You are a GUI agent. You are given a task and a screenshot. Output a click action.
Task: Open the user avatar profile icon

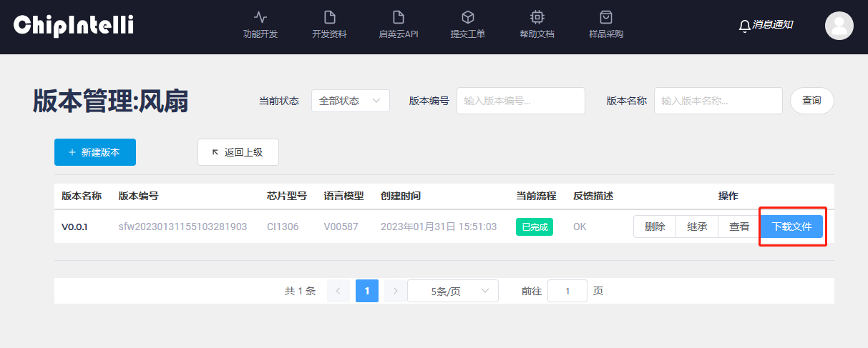click(839, 26)
